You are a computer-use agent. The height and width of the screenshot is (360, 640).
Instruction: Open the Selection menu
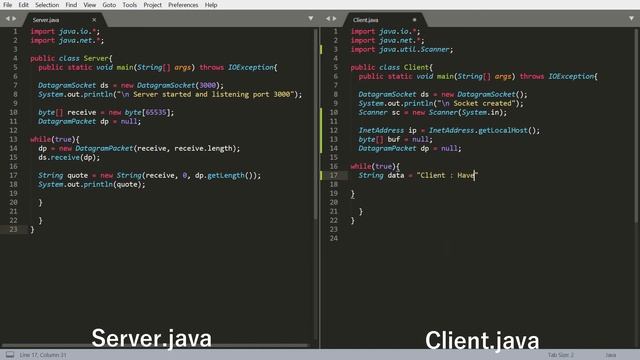[47, 5]
